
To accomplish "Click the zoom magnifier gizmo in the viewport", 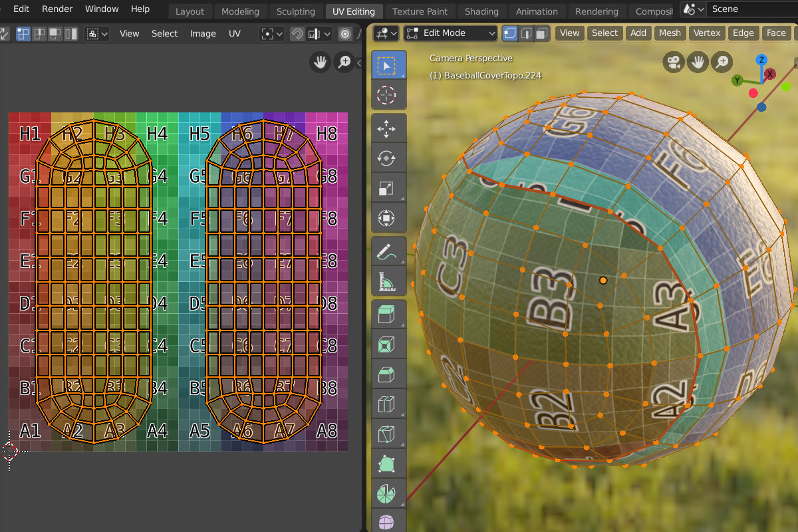I will click(722, 62).
